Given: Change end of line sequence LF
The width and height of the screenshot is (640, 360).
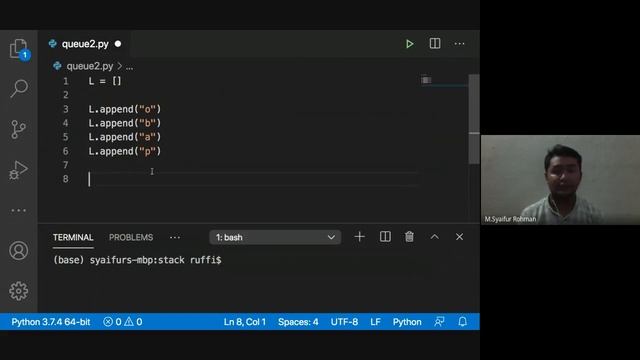Looking at the screenshot, I should [375, 322].
